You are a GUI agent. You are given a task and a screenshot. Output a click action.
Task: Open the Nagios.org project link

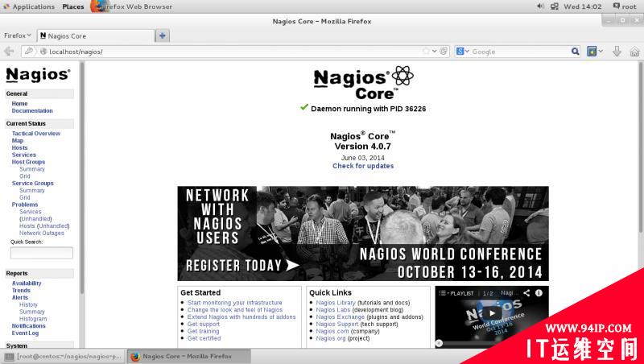tap(331, 338)
